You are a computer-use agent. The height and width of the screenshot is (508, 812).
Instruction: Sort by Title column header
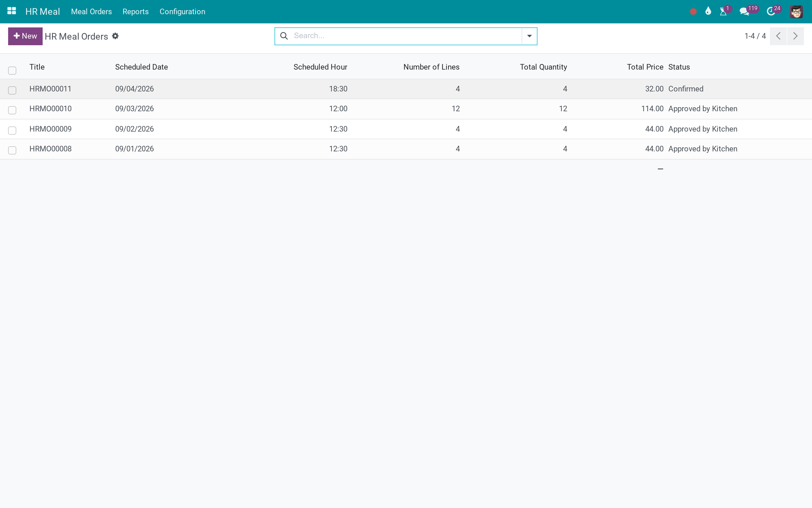pos(37,67)
